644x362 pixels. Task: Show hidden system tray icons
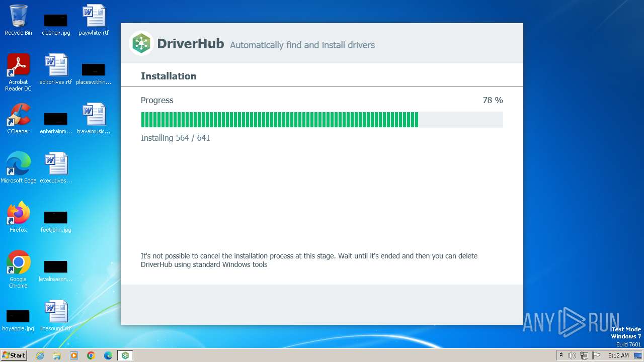561,355
